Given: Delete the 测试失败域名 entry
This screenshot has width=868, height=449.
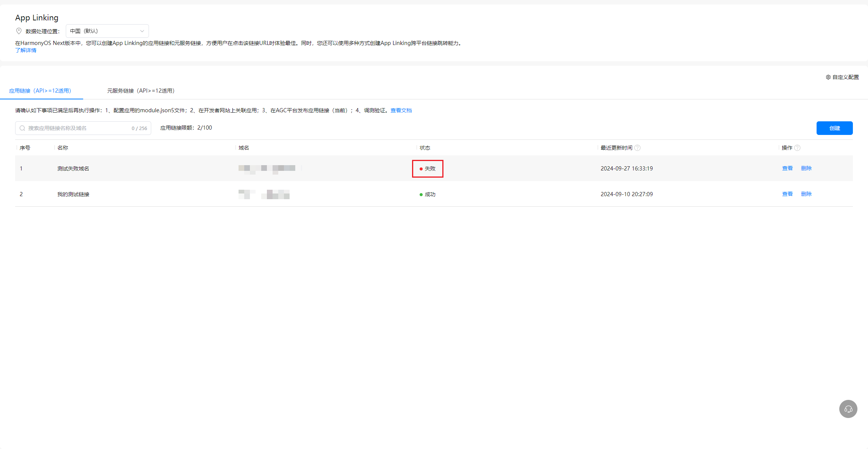Looking at the screenshot, I should tap(806, 168).
